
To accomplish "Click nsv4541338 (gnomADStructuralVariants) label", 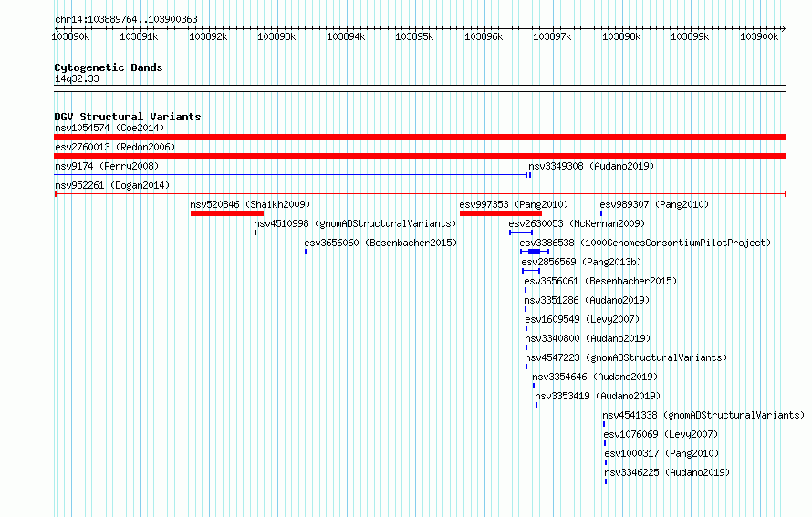I will pos(703,415).
